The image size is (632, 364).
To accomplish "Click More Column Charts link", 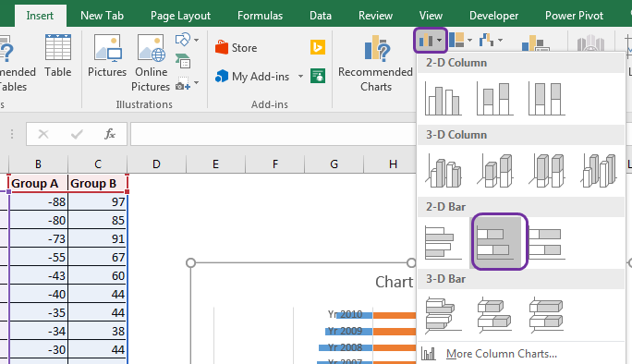I will coord(502,354).
